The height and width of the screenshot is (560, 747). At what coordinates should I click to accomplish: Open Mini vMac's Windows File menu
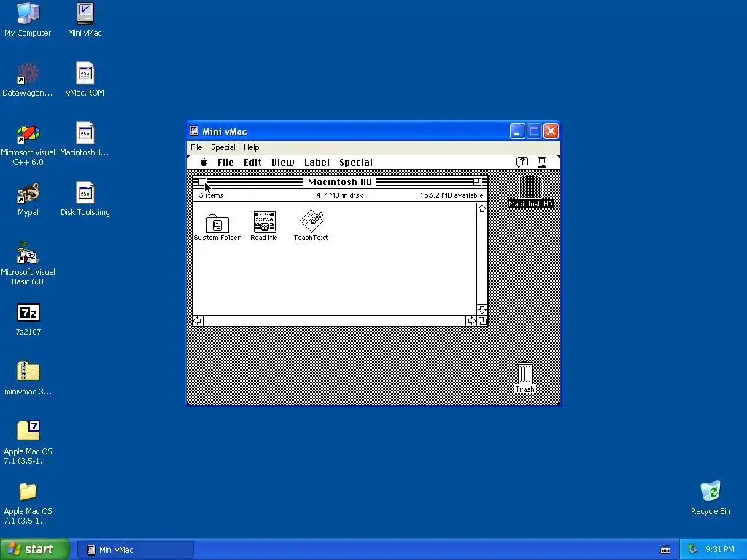tap(196, 147)
